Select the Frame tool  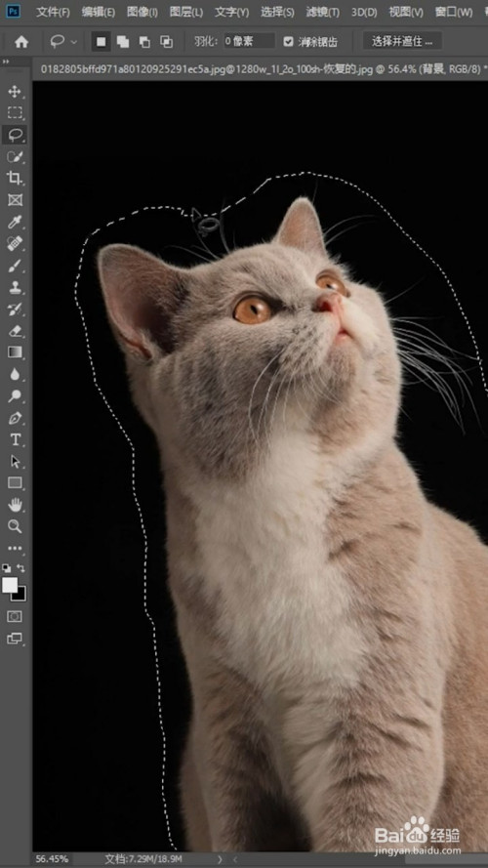15,200
